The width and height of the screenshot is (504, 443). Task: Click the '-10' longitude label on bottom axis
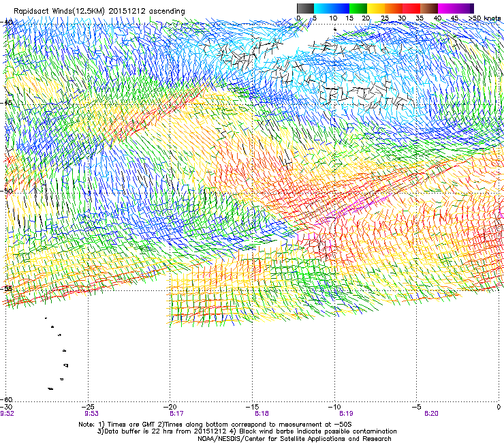click(x=334, y=407)
